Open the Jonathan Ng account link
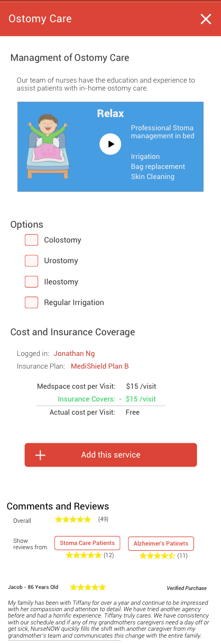 [74, 353]
